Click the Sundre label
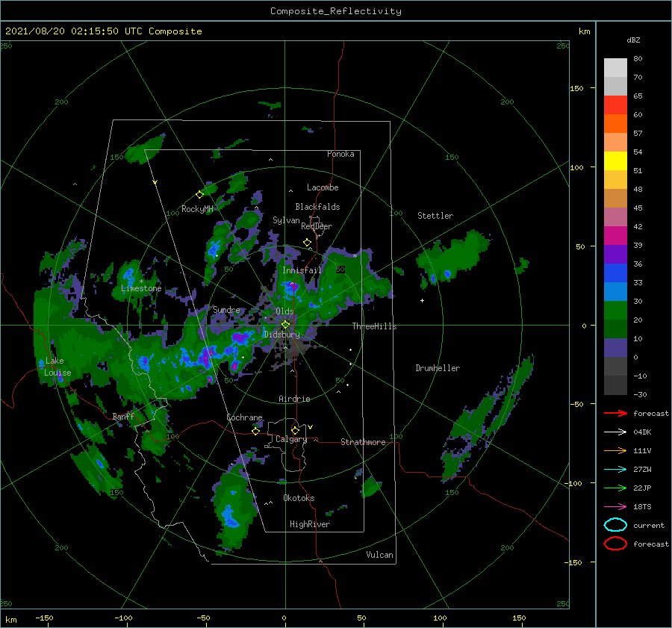 tap(227, 309)
